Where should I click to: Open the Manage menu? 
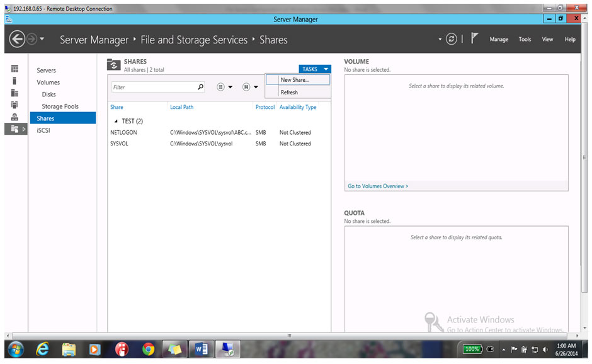499,39
